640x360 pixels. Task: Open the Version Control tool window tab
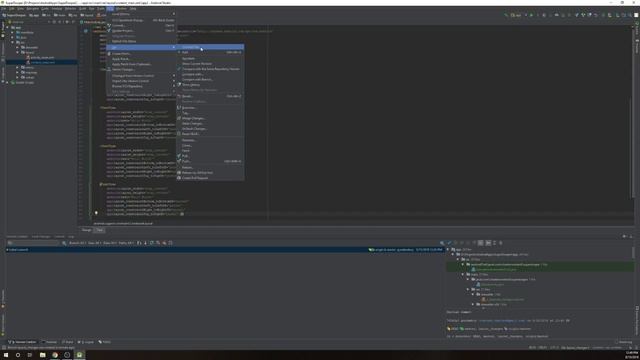click(x=22, y=342)
